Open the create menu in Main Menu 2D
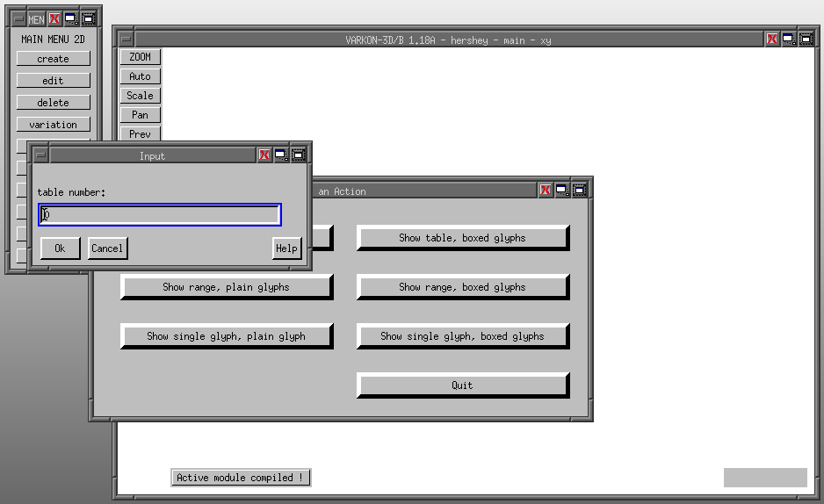Screen dimensions: 824x504 [53, 58]
